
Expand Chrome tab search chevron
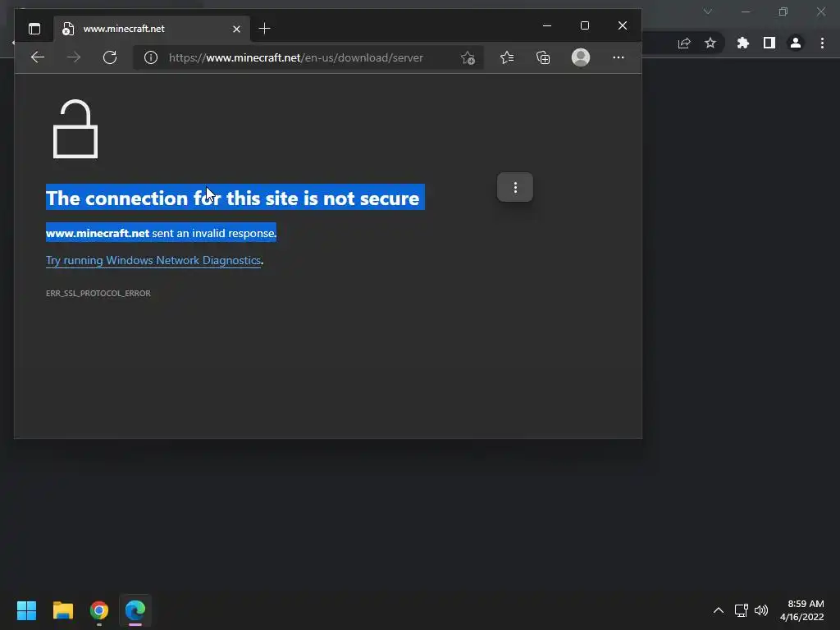(708, 11)
